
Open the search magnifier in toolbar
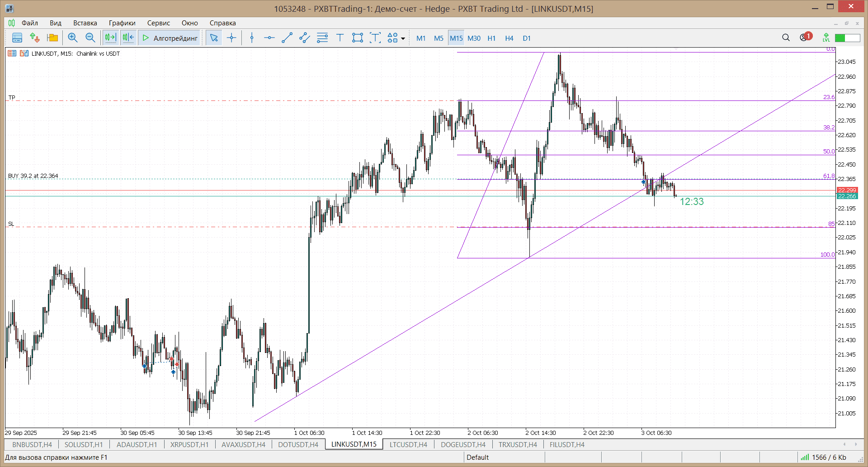point(786,38)
